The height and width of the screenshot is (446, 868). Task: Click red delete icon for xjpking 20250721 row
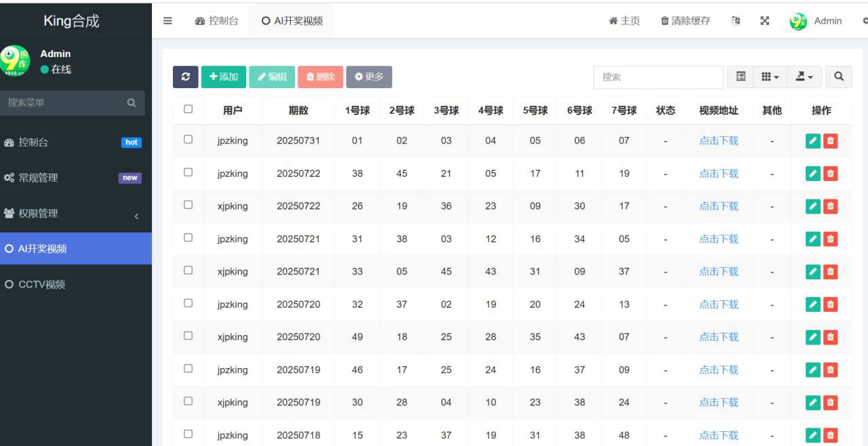[830, 272]
